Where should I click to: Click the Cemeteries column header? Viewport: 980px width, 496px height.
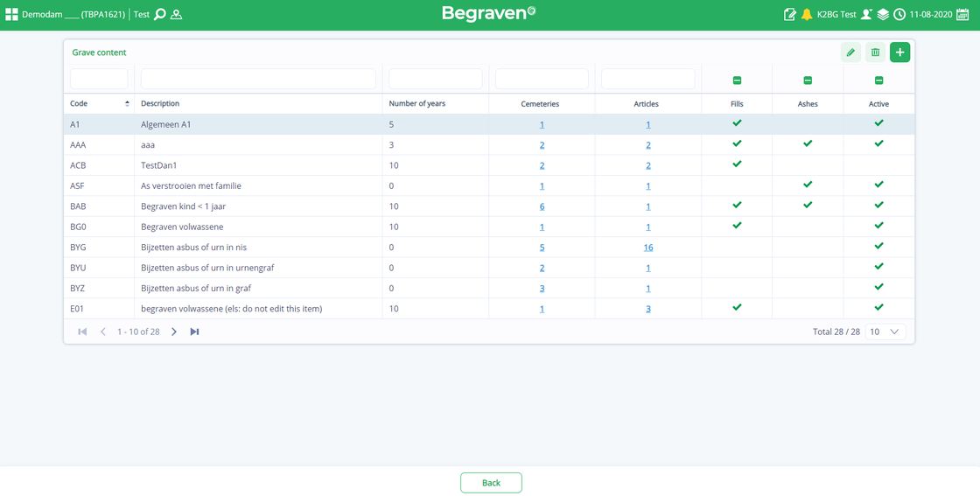pyautogui.click(x=540, y=104)
